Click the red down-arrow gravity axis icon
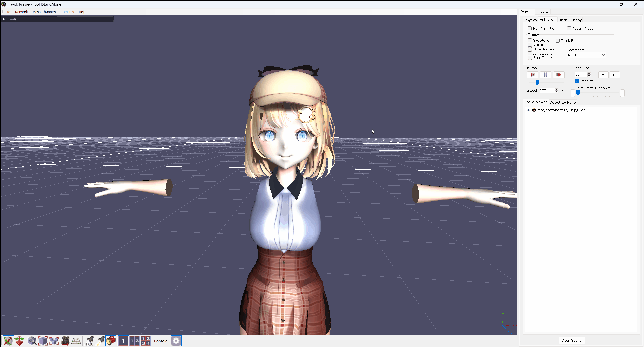This screenshot has width=644, height=347. coord(19,341)
